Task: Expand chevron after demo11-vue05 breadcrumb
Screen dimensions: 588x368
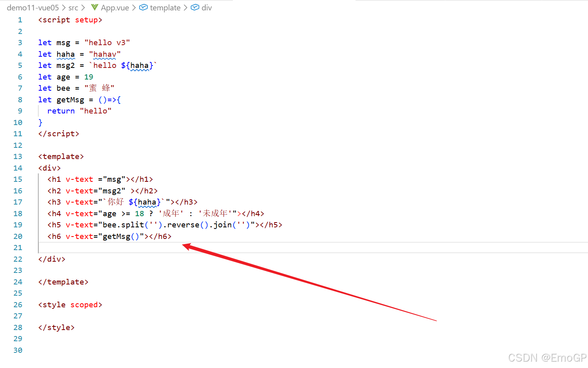Action: click(64, 8)
